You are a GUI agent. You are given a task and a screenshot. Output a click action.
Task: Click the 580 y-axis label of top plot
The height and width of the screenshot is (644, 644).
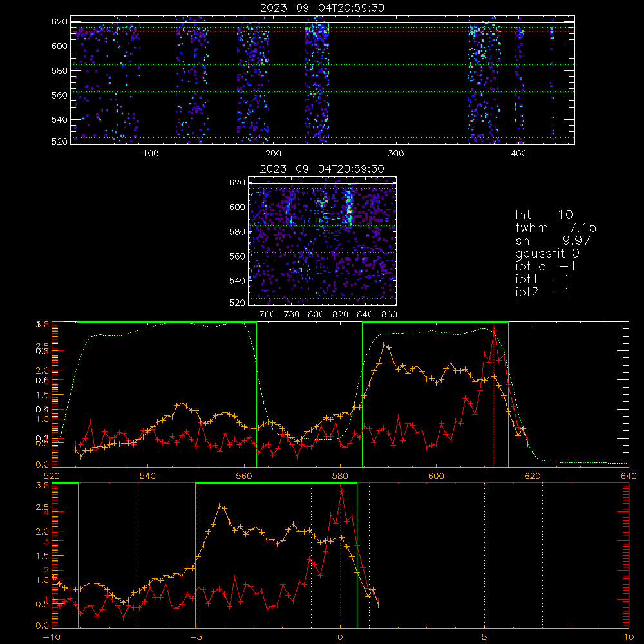[x=59, y=71]
